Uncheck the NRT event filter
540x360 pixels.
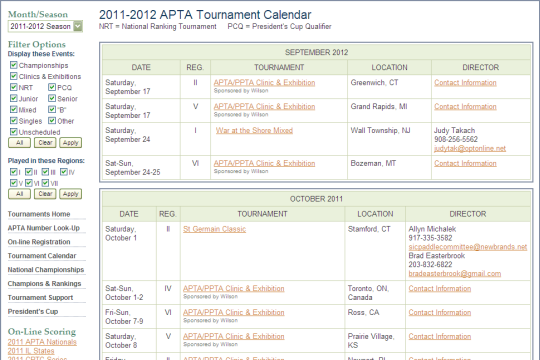tap(13, 87)
